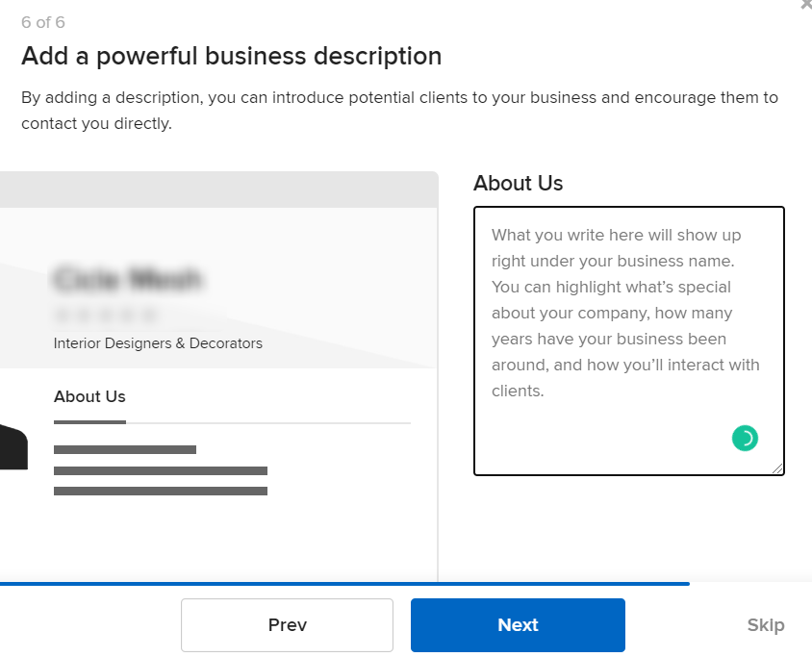
Task: Click the second star of the preview rating
Action: click(x=83, y=313)
